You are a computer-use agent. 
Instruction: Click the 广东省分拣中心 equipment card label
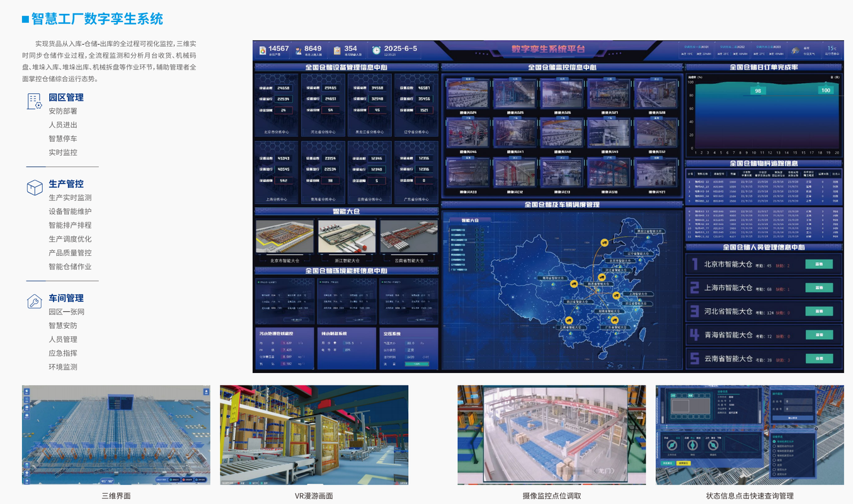click(416, 199)
